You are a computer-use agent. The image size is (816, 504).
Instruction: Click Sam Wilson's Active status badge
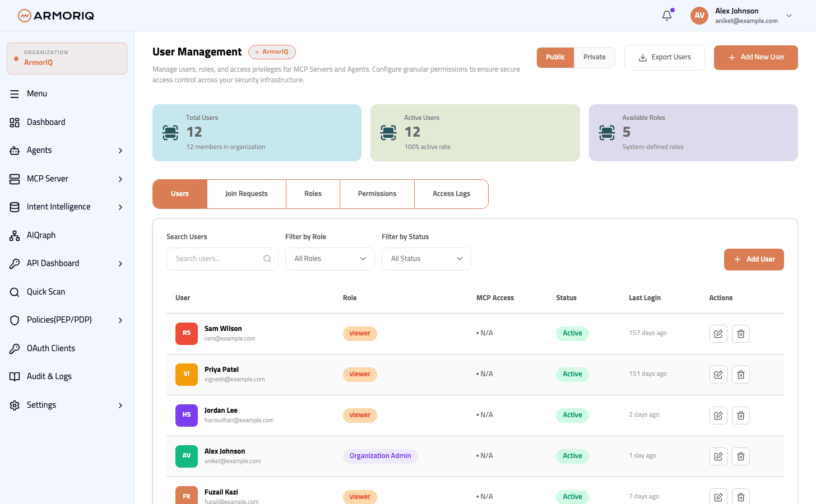[x=572, y=333]
